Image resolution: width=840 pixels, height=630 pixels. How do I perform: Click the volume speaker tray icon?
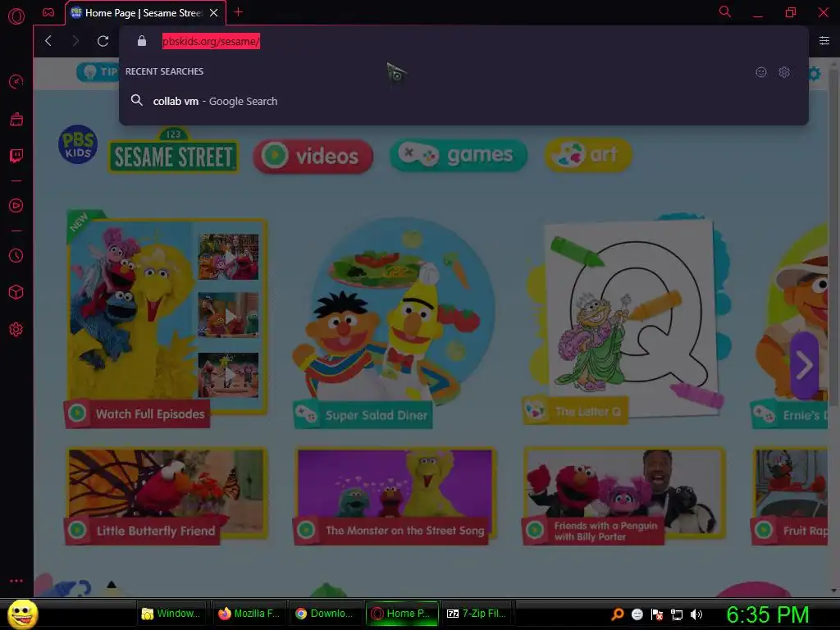click(x=696, y=614)
